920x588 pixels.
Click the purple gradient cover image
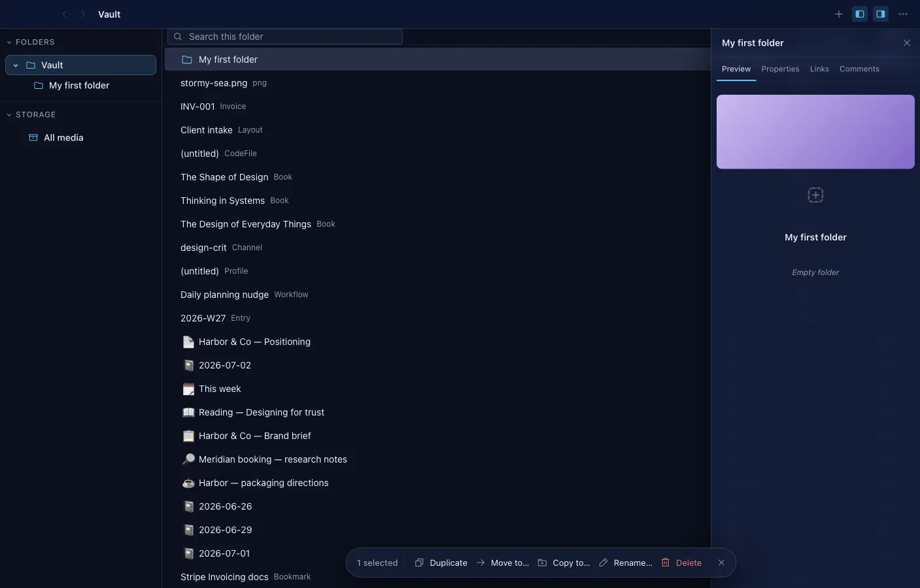[x=815, y=132]
